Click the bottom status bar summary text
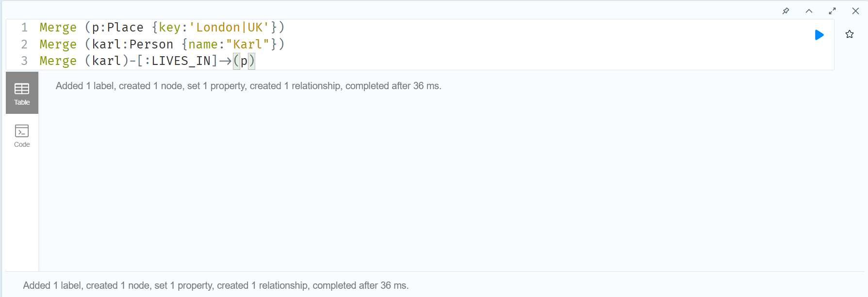Viewport: 868px width, 297px height. (x=216, y=285)
